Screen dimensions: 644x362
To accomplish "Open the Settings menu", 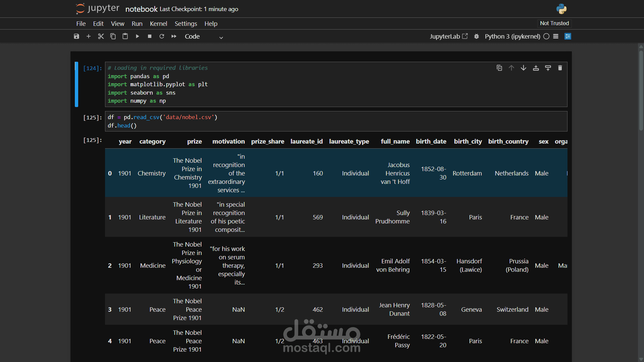I will (x=186, y=24).
